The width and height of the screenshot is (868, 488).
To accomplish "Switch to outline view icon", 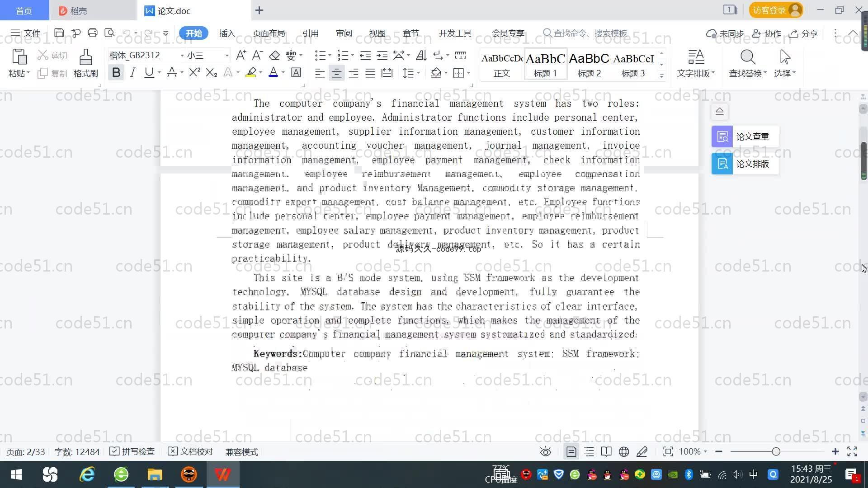I will pyautogui.click(x=589, y=451).
